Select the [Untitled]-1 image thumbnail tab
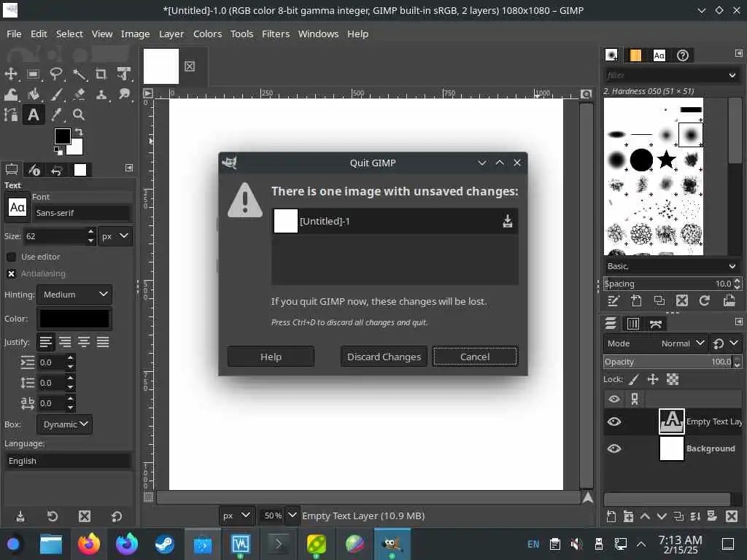Screen dimensions: 747x560 point(161,66)
